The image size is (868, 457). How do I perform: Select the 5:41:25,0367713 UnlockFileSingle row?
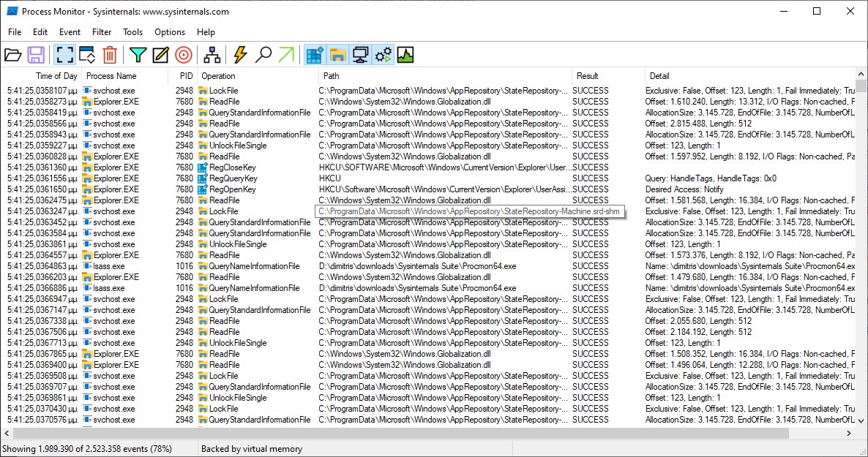pyautogui.click(x=428, y=343)
